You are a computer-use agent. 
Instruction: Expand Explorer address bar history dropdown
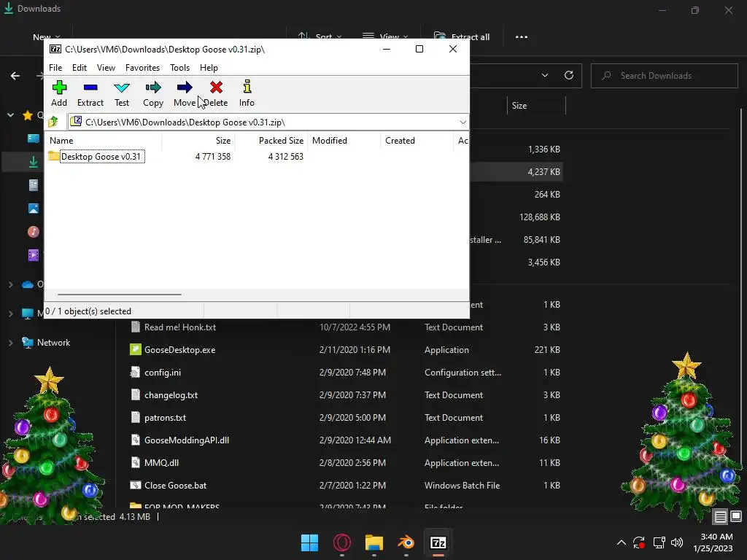click(x=544, y=75)
